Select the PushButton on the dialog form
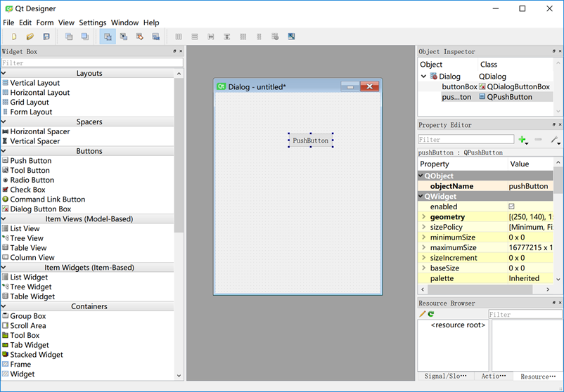 (x=310, y=141)
